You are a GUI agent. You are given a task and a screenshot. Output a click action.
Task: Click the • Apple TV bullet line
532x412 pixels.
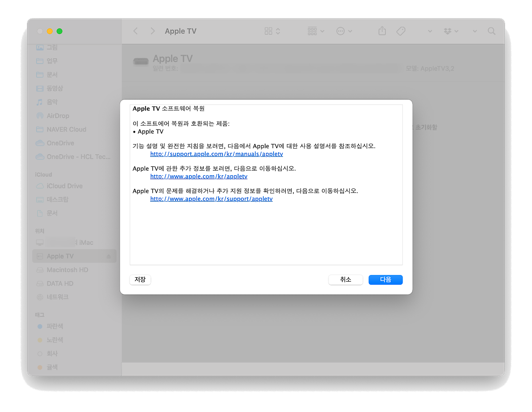(148, 132)
